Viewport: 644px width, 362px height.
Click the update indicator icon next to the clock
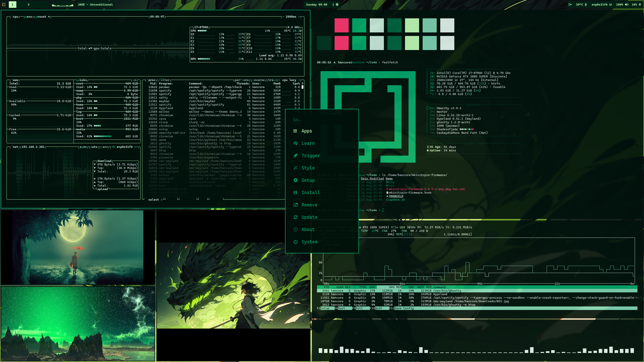pyautogui.click(x=337, y=5)
